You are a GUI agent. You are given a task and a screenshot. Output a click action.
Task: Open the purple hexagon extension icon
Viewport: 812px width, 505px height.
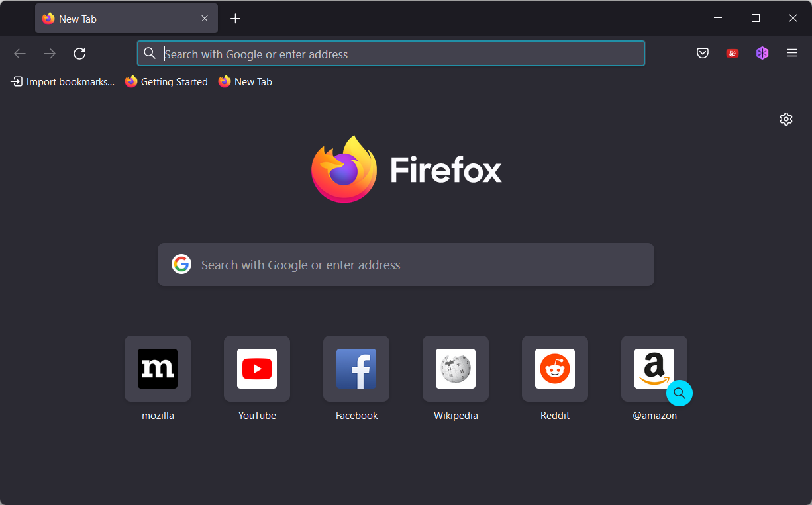(762, 53)
